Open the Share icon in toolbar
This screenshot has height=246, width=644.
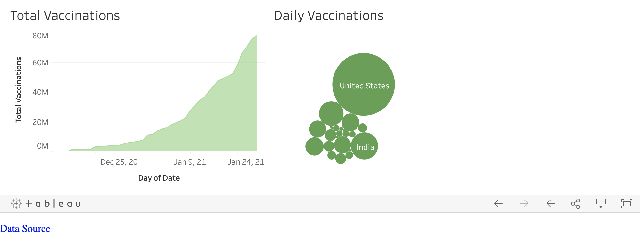[x=576, y=203]
